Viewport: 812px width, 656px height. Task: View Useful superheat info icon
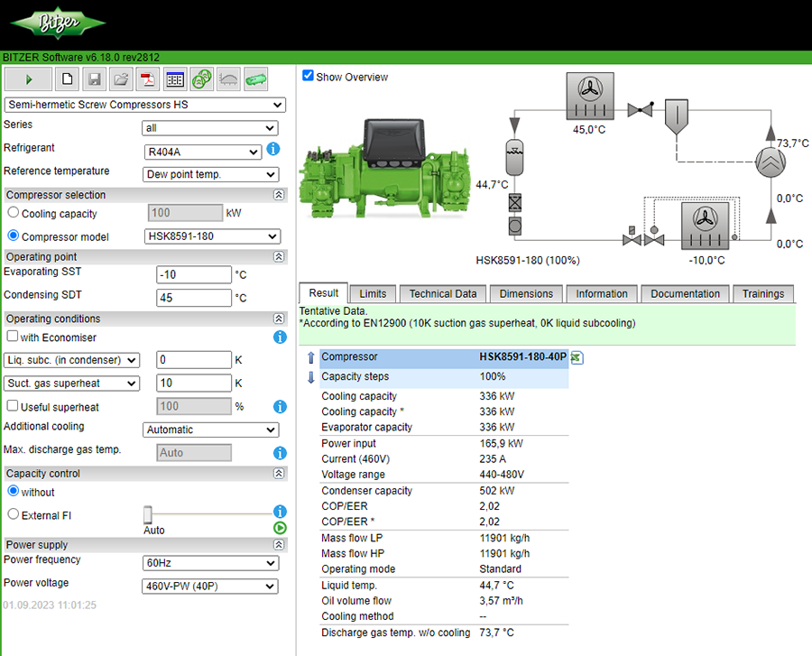tap(280, 406)
